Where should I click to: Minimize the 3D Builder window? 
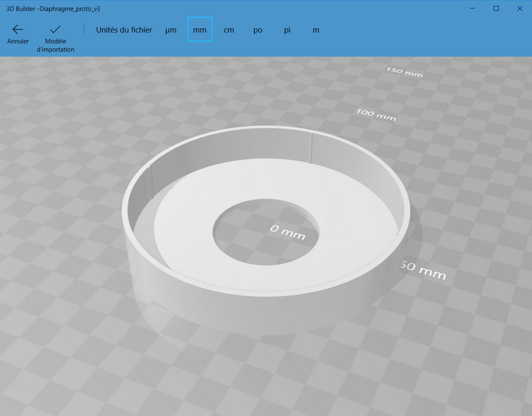click(472, 9)
